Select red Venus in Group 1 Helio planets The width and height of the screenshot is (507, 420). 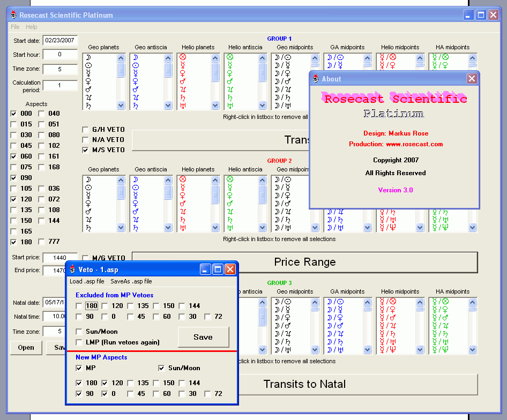click(183, 73)
